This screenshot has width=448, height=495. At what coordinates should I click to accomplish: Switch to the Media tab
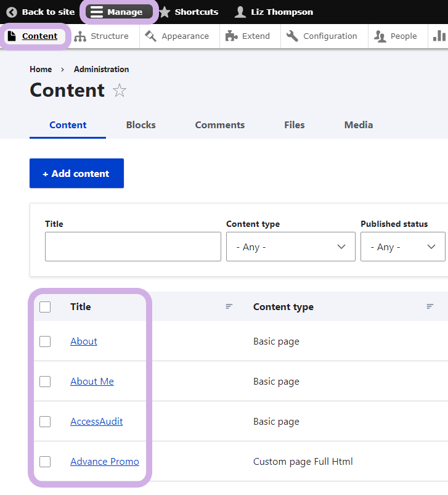tap(358, 125)
